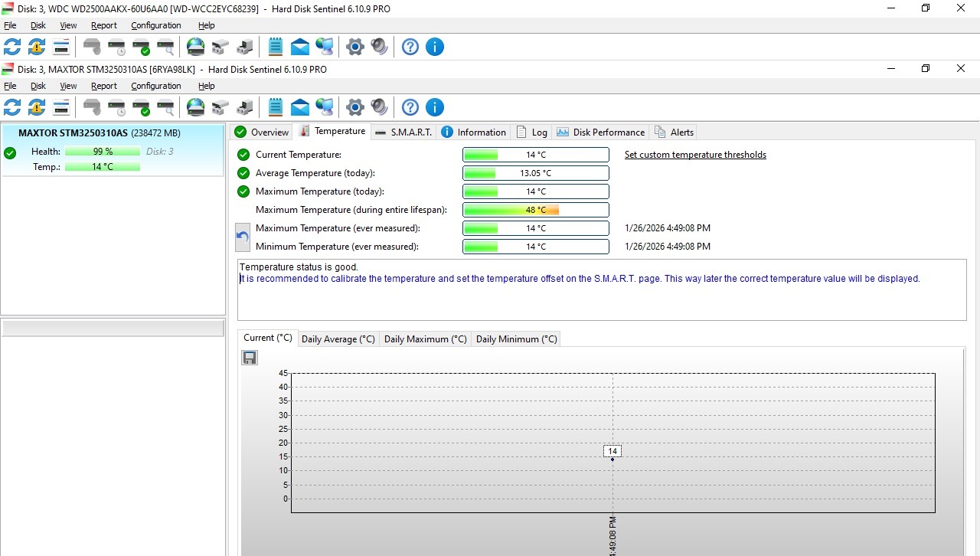980x556 pixels.
Task: Click the email envelope icon in the MAXTOR window toolbar
Action: click(x=300, y=107)
